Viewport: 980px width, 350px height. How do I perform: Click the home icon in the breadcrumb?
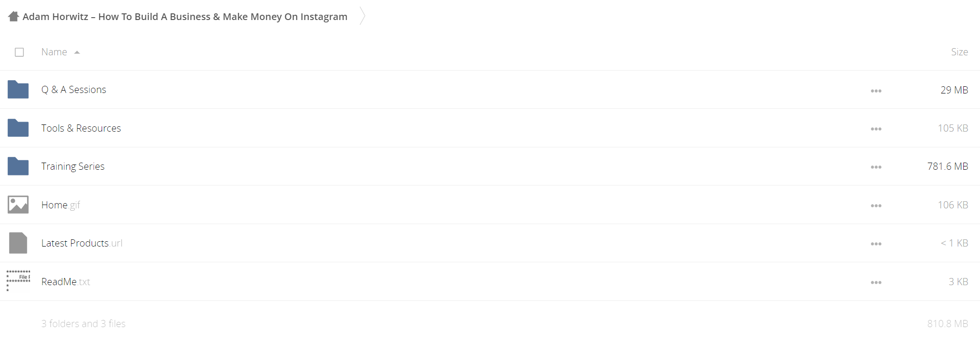[13, 17]
